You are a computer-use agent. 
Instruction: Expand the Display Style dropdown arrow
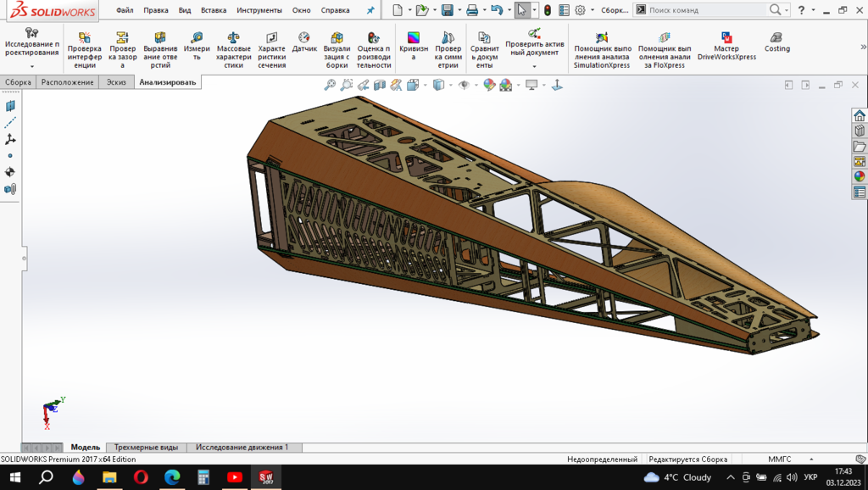point(450,85)
